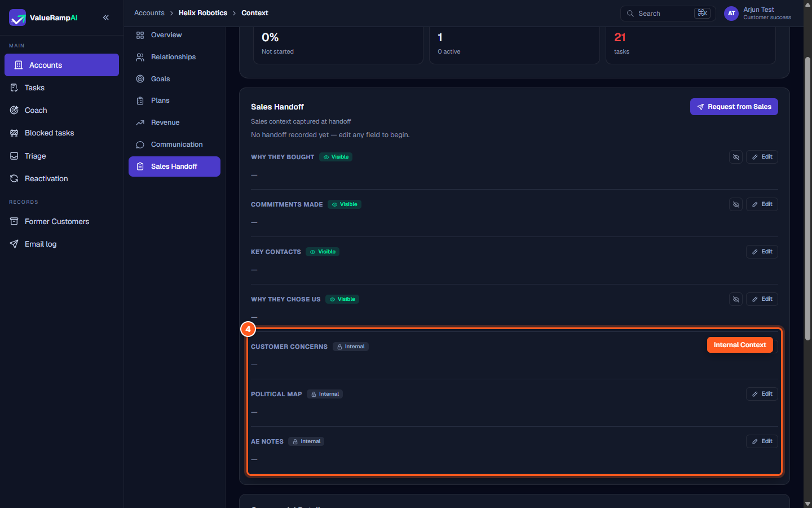
Task: Click the "AE NOTES" label
Action: 267,441
